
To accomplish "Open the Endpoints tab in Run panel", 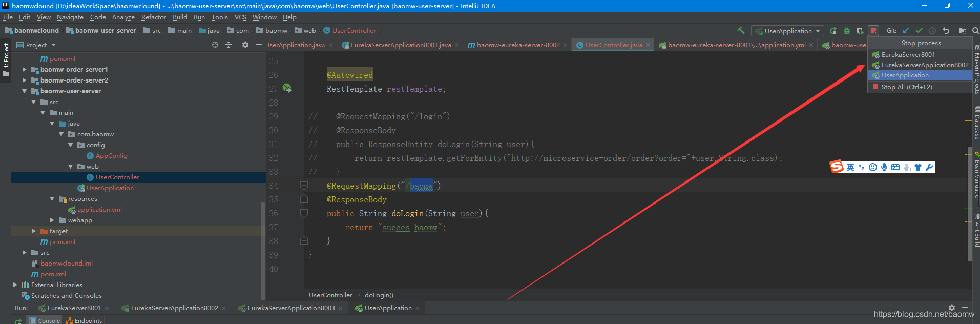I will pyautogui.click(x=84, y=320).
